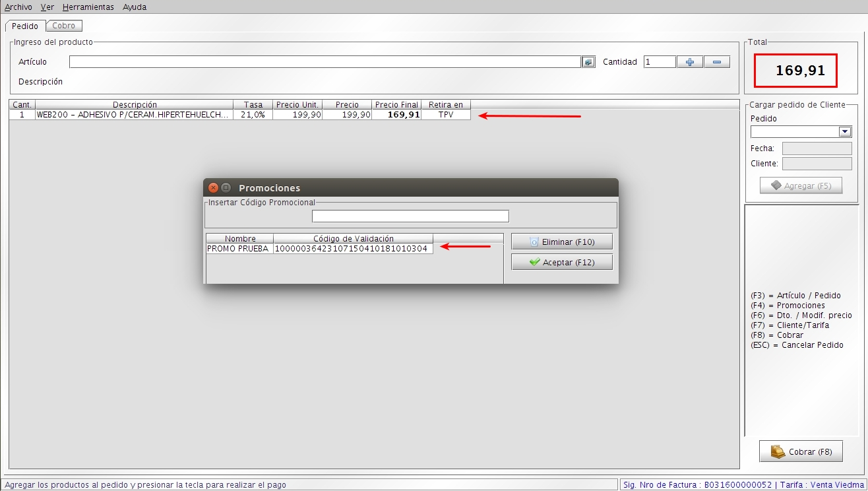Click the (F3) = Artículo / Pedido hint
The height and width of the screenshot is (491, 868).
pos(795,296)
